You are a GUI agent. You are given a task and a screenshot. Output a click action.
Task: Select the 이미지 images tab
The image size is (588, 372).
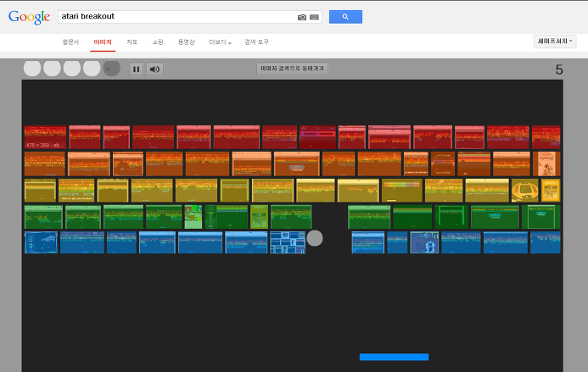pyautogui.click(x=103, y=42)
